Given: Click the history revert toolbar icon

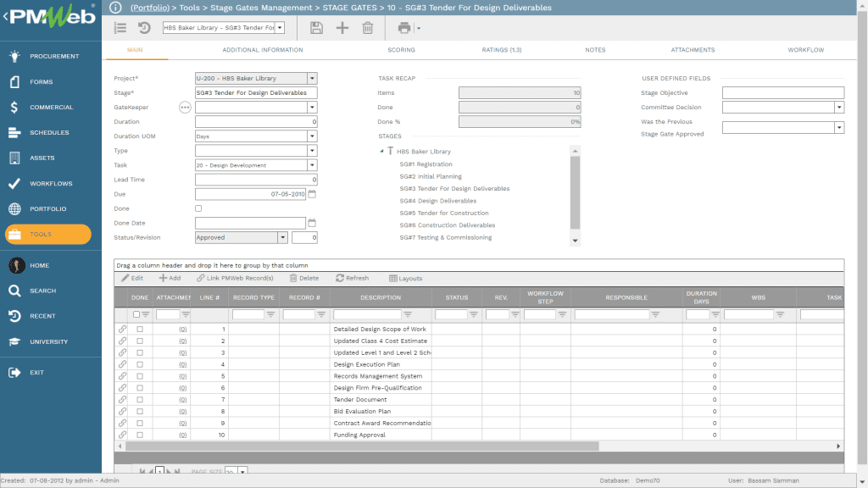Looking at the screenshot, I should pos(144,28).
